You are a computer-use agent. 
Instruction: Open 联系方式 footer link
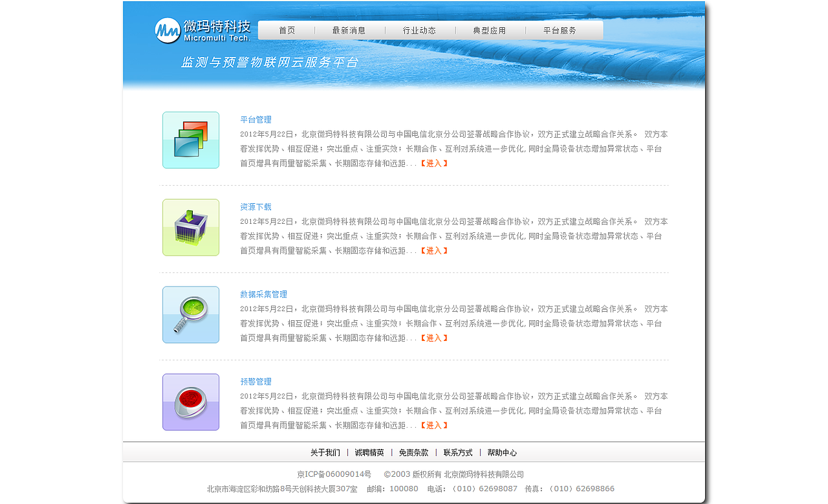click(458, 453)
